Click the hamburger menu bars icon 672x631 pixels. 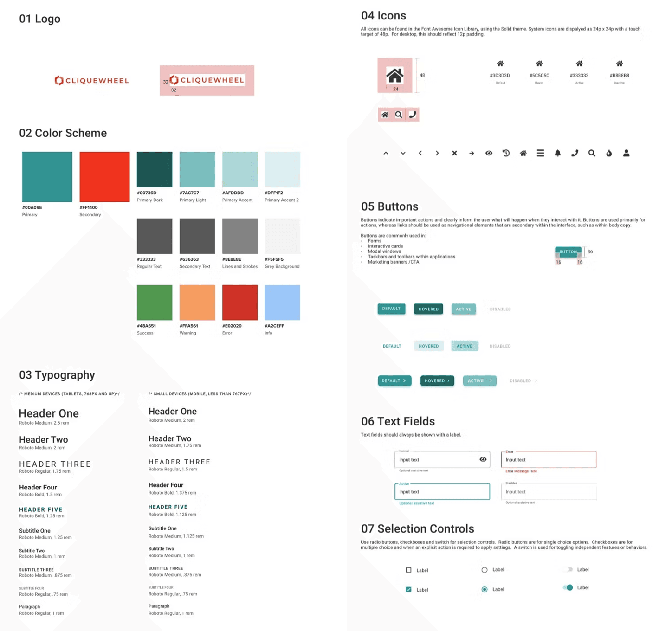(x=540, y=153)
